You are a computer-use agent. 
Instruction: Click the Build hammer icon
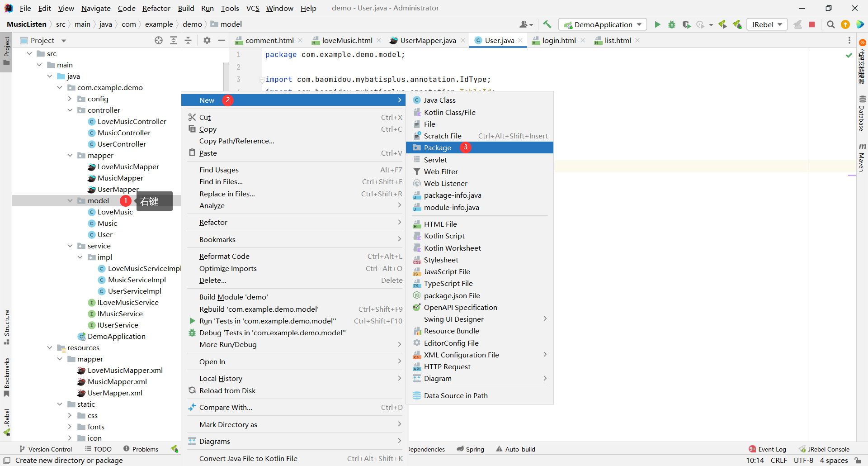[x=547, y=24]
